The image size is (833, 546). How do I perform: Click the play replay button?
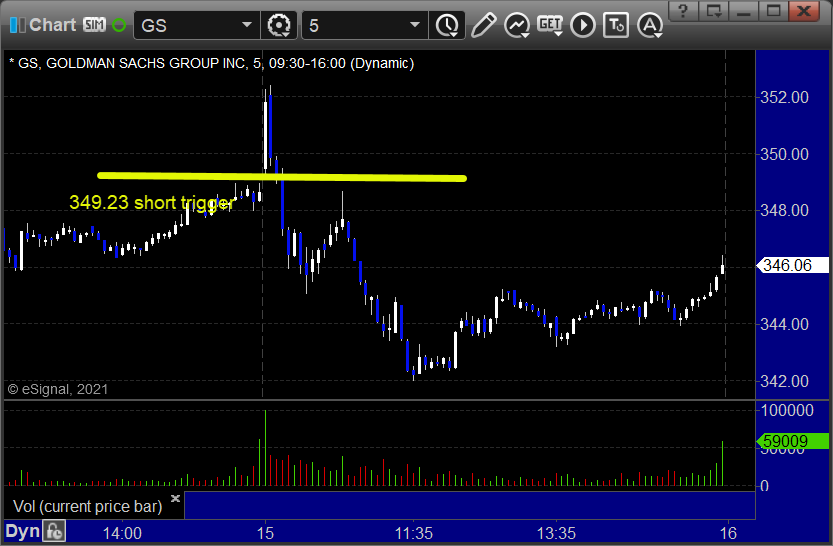(x=583, y=25)
